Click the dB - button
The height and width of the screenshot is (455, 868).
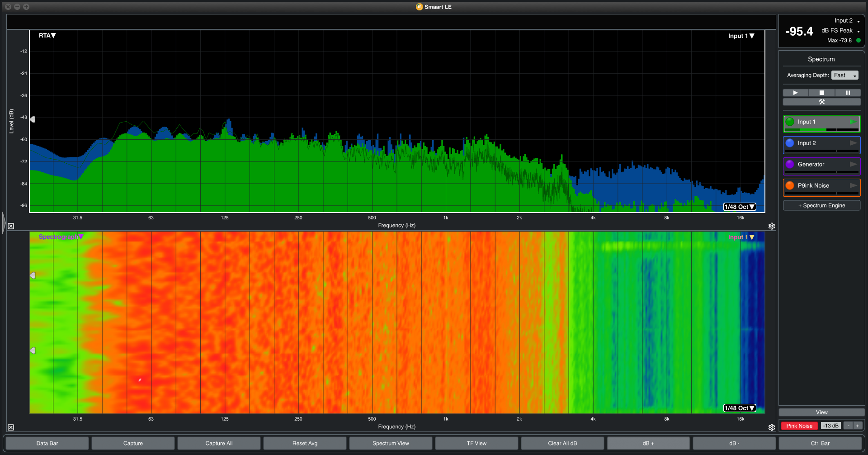coord(734,443)
